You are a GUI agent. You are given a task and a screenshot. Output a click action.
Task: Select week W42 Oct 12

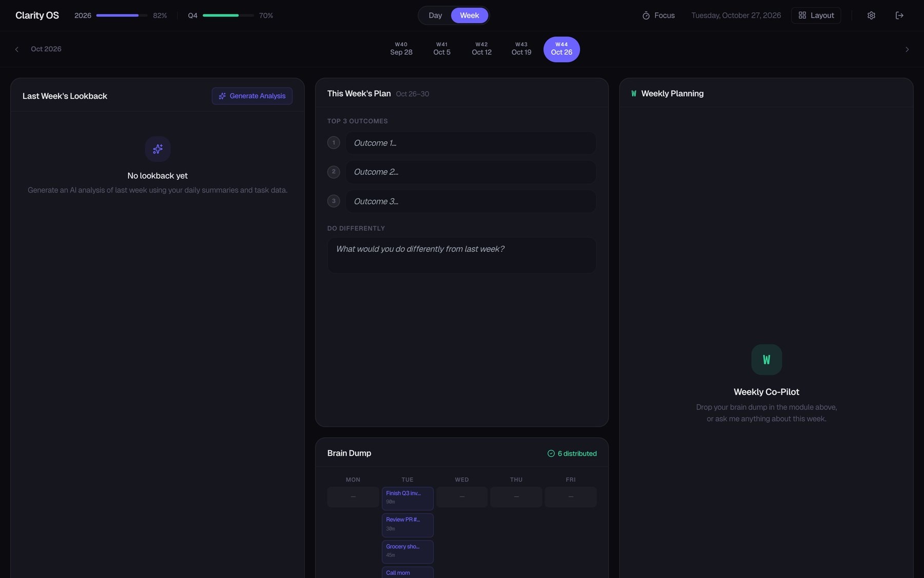482,49
